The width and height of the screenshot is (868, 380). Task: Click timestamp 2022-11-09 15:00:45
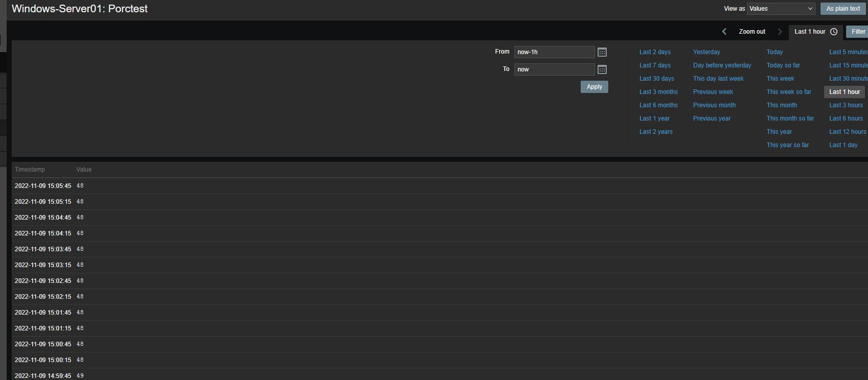(x=43, y=344)
